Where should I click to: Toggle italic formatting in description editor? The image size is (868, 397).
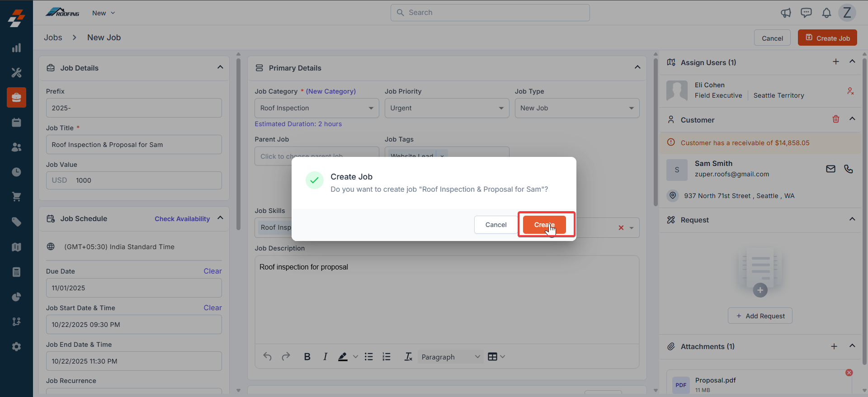pyautogui.click(x=325, y=357)
